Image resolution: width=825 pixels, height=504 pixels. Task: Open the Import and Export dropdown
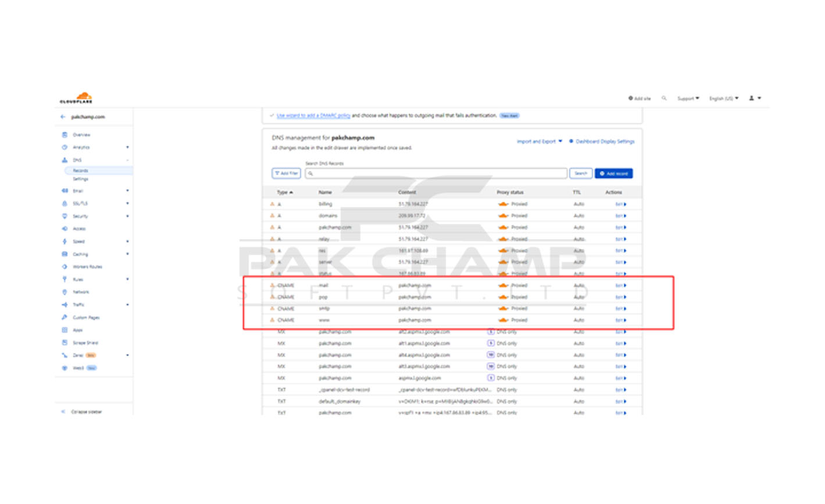click(x=540, y=141)
